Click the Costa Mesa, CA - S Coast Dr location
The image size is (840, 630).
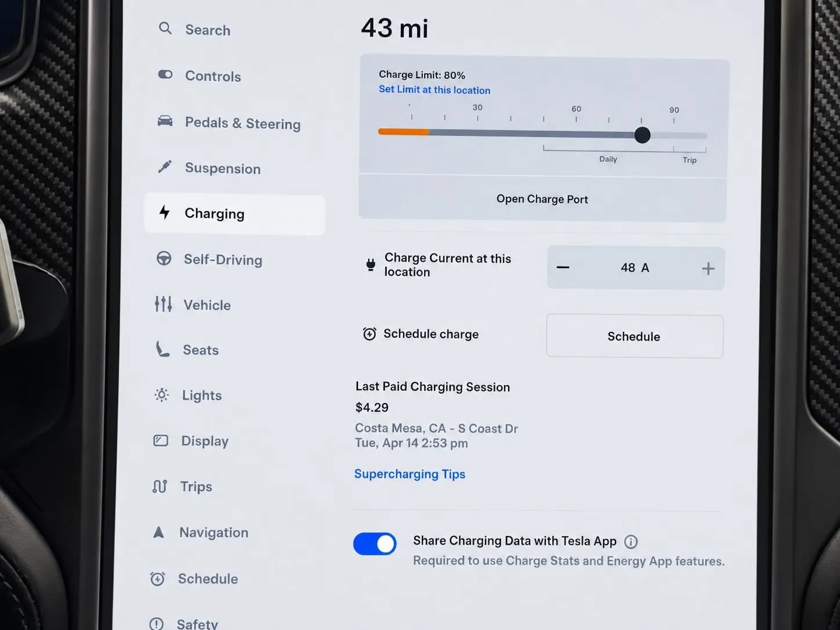[x=436, y=428]
